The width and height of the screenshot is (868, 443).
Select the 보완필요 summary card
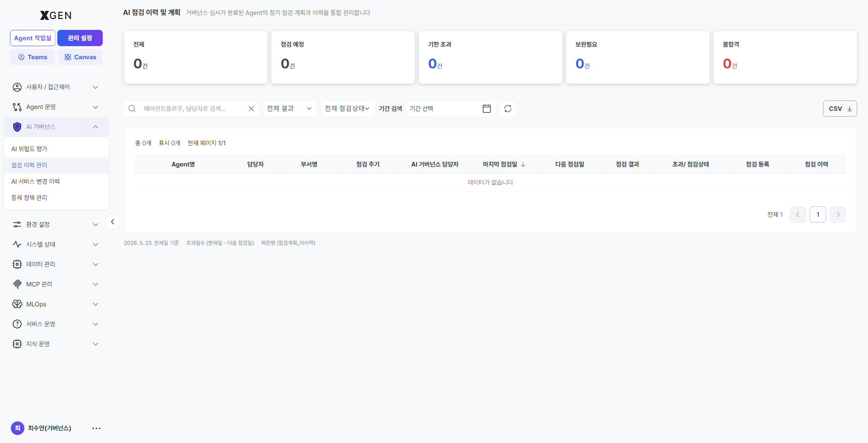click(638, 57)
